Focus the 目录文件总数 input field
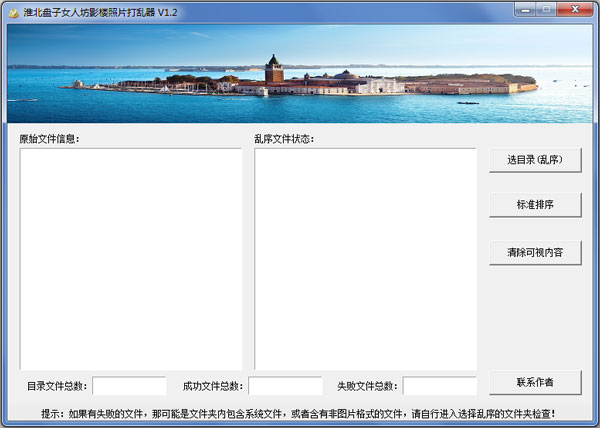600x428 pixels. click(x=129, y=386)
